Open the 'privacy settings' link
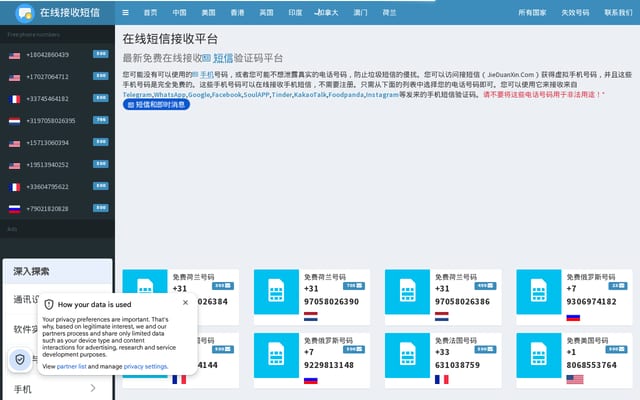Image resolution: width=640 pixels, height=400 pixels. 145,367
